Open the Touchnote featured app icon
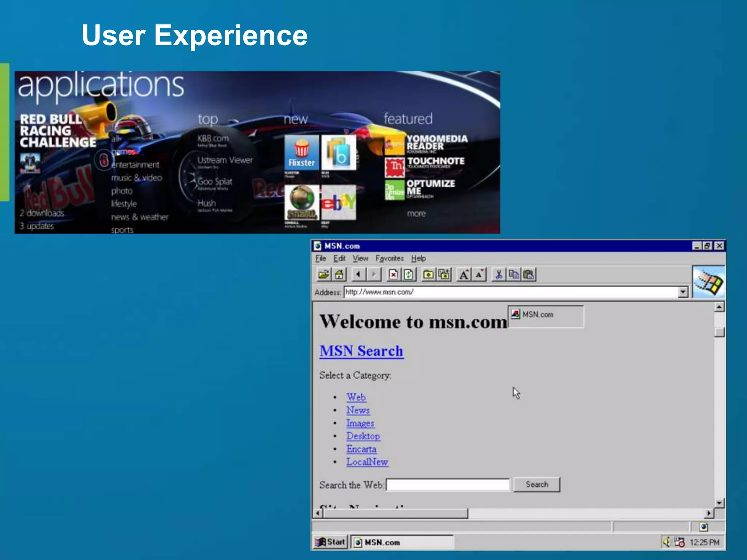 click(395, 167)
